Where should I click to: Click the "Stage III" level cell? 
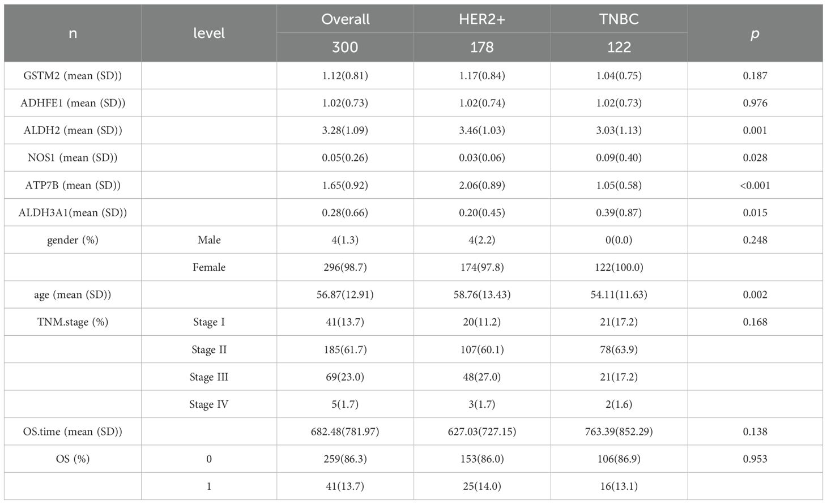(209, 377)
